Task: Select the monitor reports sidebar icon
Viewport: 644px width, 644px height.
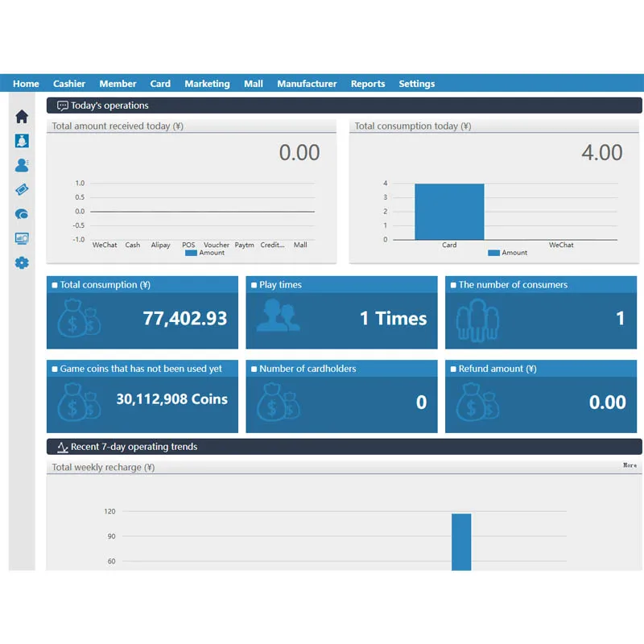Action: (22, 238)
